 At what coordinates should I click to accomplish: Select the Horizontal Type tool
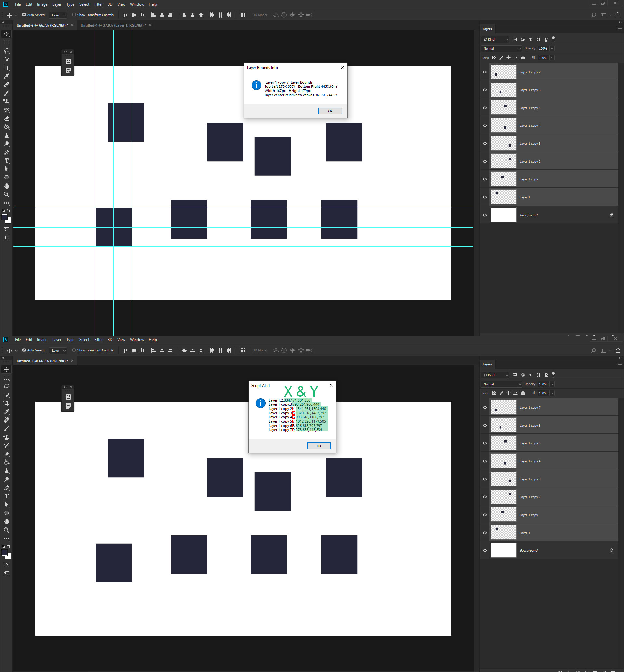click(x=6, y=161)
